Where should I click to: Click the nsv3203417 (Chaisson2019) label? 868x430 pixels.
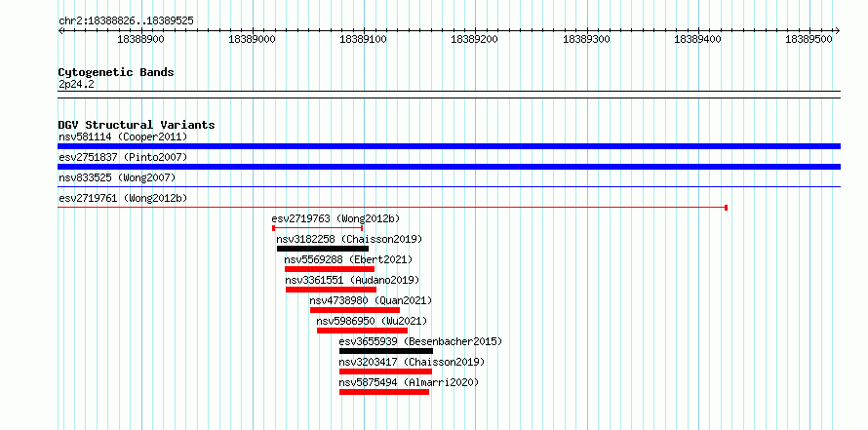[x=412, y=362]
